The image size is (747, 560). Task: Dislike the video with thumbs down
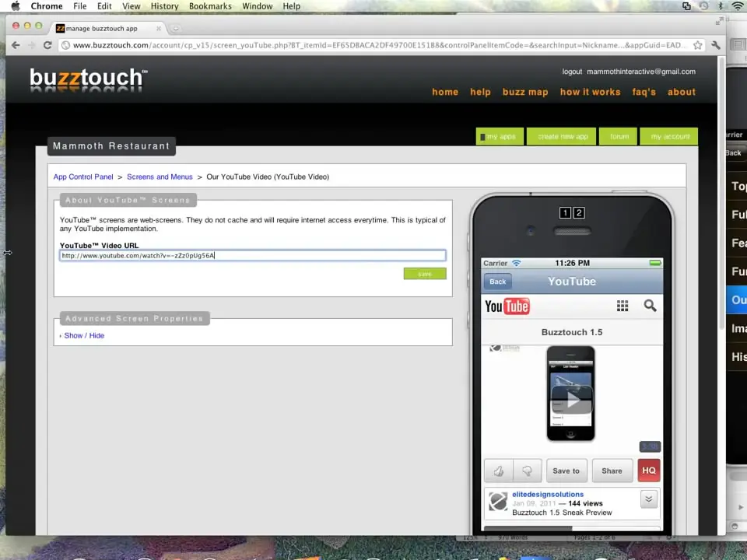click(527, 471)
